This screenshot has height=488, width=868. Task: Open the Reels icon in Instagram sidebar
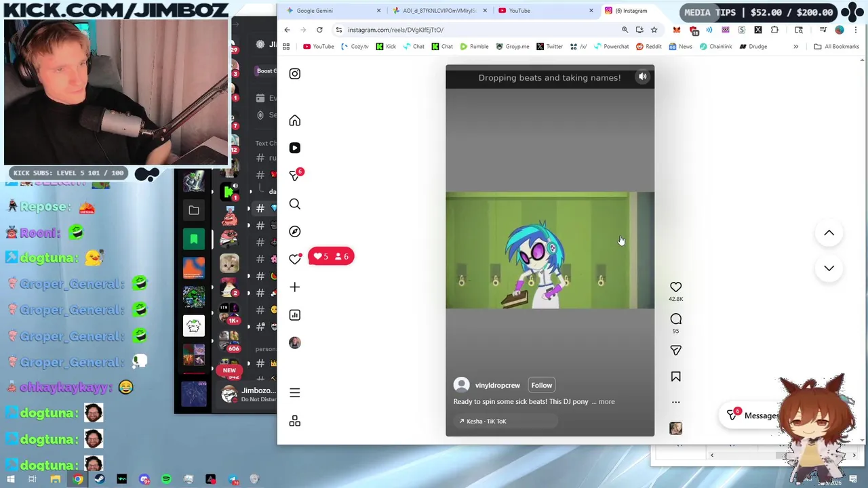pyautogui.click(x=294, y=148)
